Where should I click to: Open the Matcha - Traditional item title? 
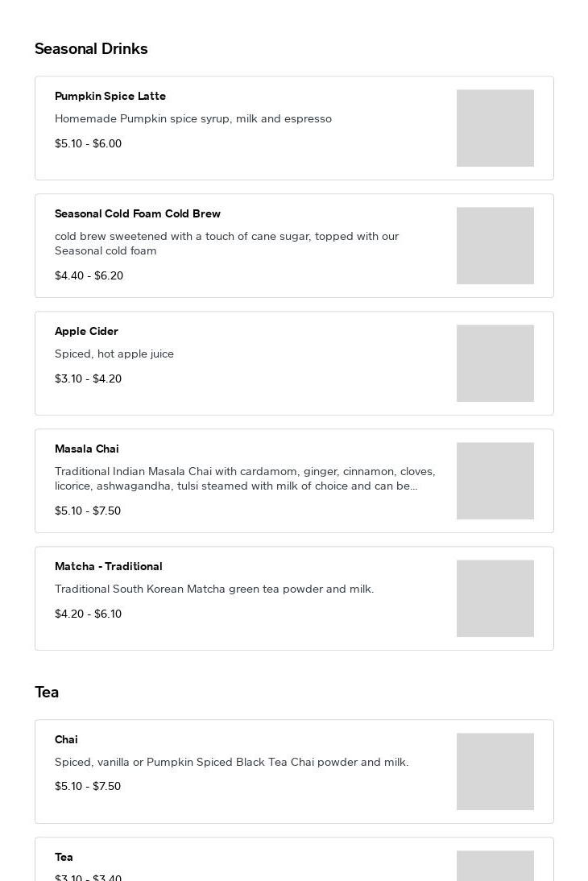pyautogui.click(x=109, y=566)
